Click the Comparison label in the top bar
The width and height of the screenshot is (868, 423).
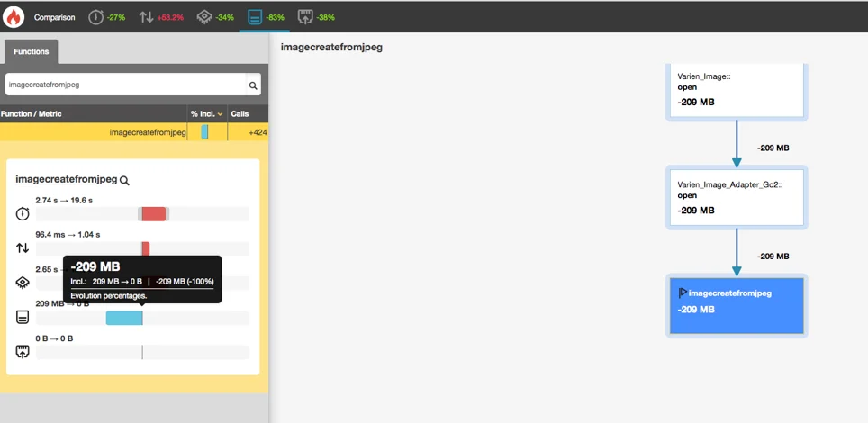point(55,17)
